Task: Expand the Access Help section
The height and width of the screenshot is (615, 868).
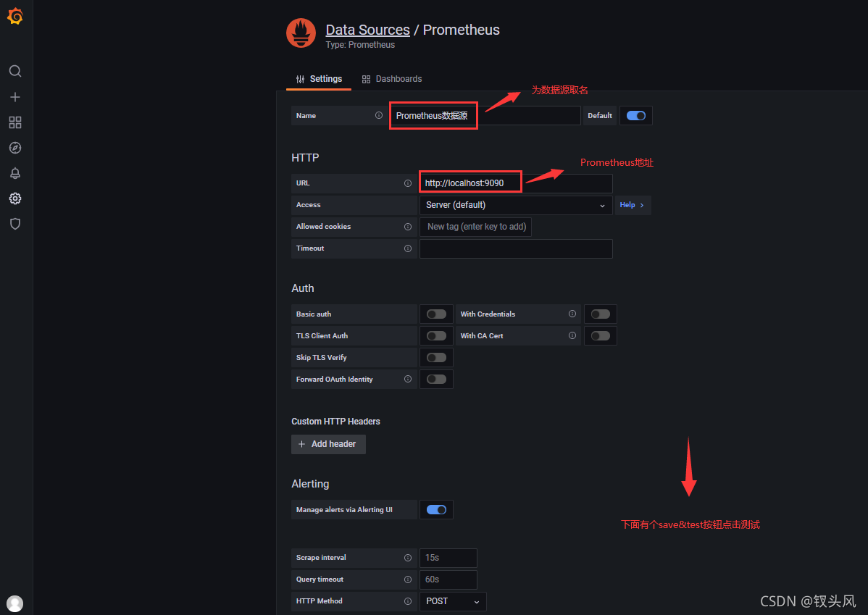Action: [x=633, y=205]
